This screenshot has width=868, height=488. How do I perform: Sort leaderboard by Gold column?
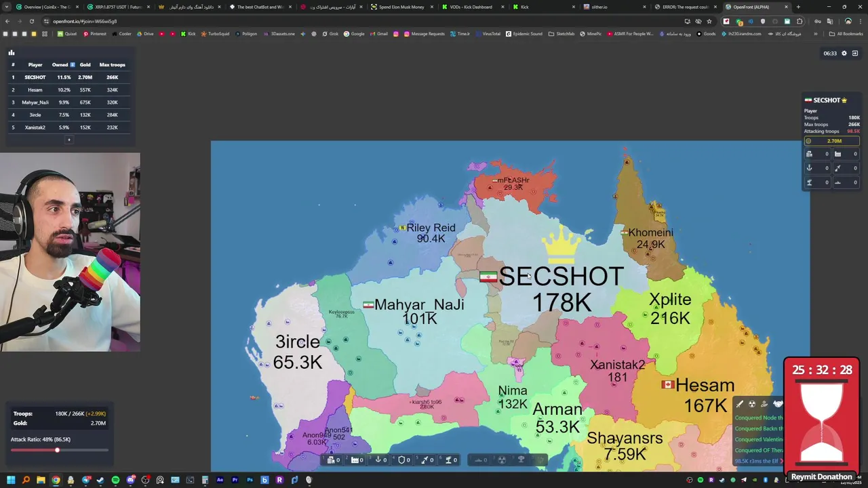pyautogui.click(x=85, y=64)
